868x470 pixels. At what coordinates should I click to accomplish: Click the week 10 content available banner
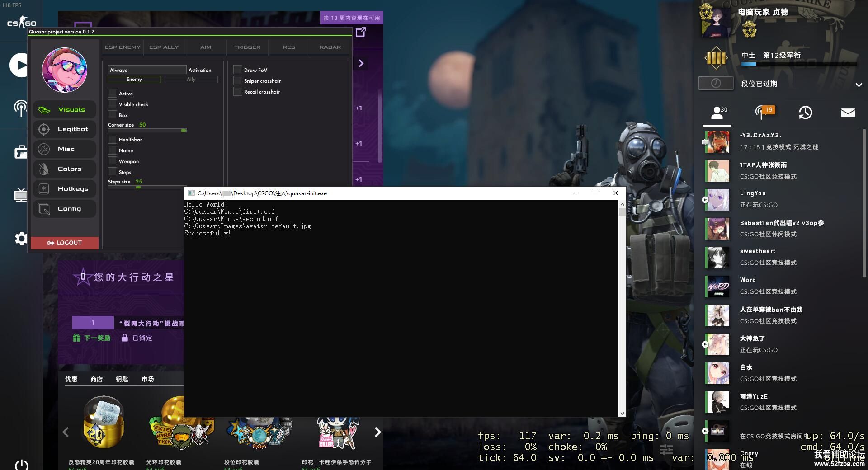pos(352,18)
